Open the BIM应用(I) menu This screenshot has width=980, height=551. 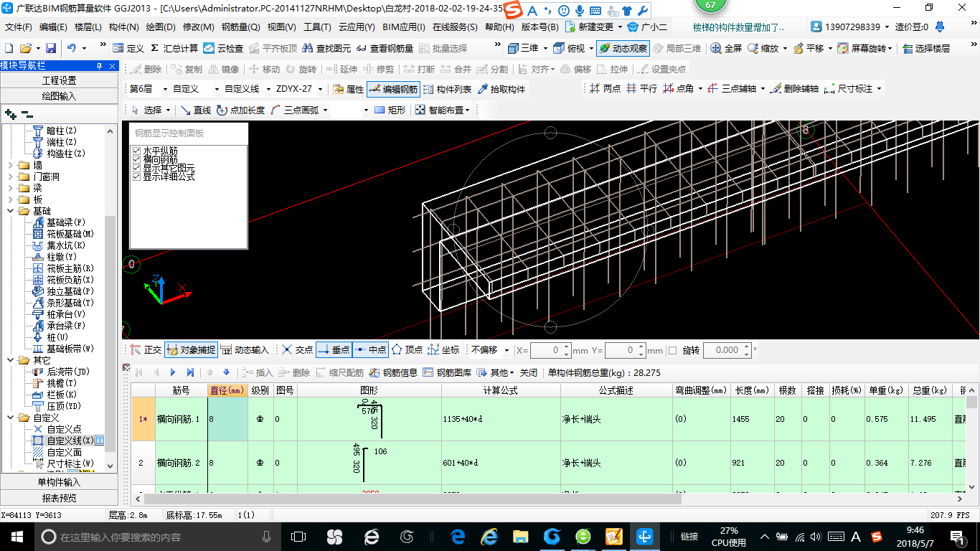click(404, 27)
